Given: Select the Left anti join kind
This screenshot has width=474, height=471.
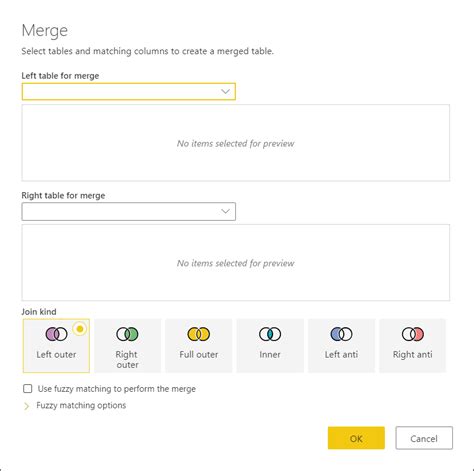Looking at the screenshot, I should coord(341,346).
